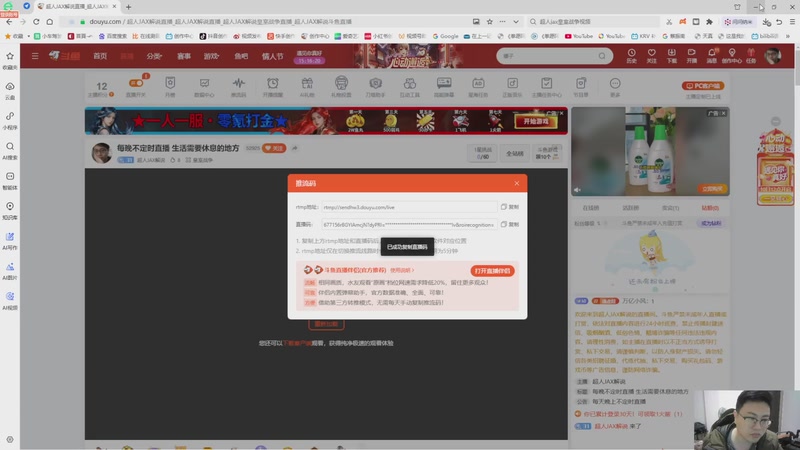The width and height of the screenshot is (800, 450).
Task: Open the 开播提醒 clock icon
Action: (x=272, y=86)
